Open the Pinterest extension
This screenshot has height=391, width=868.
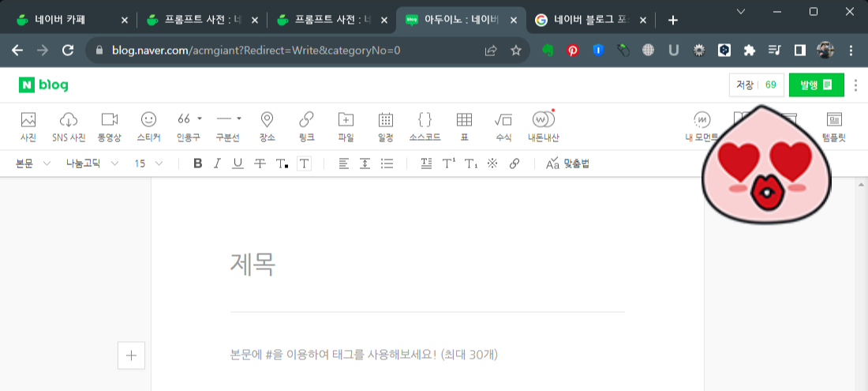[x=572, y=51]
